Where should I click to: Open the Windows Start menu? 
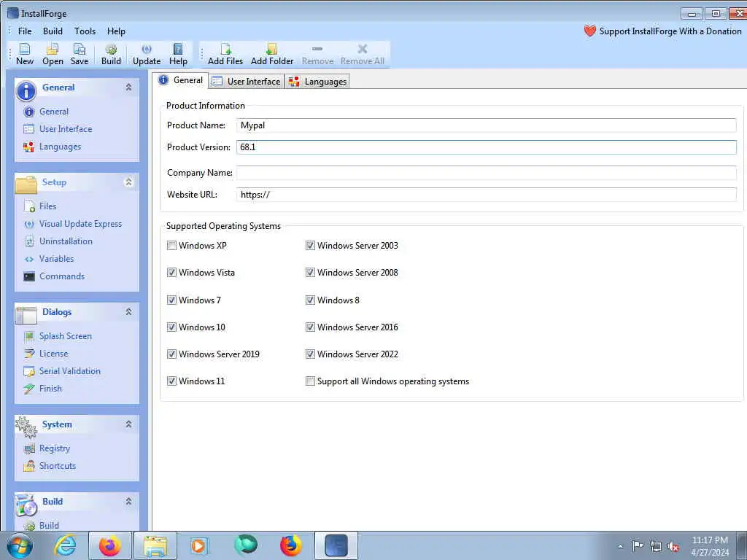(x=19, y=545)
